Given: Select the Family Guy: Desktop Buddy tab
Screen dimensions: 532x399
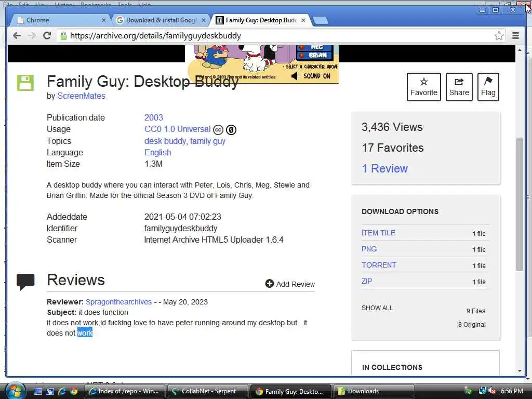Looking at the screenshot, I should pos(261,20).
